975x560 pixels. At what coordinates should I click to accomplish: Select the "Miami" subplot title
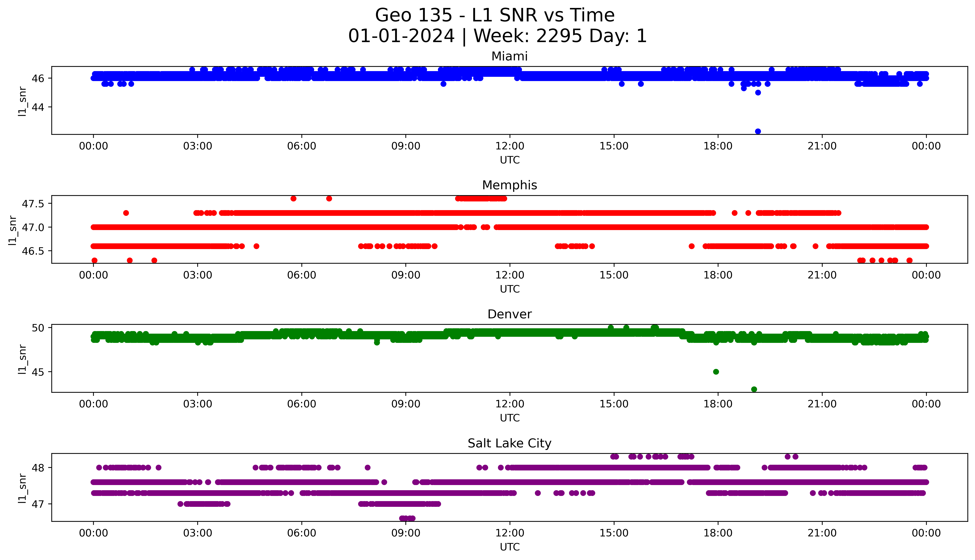(509, 56)
